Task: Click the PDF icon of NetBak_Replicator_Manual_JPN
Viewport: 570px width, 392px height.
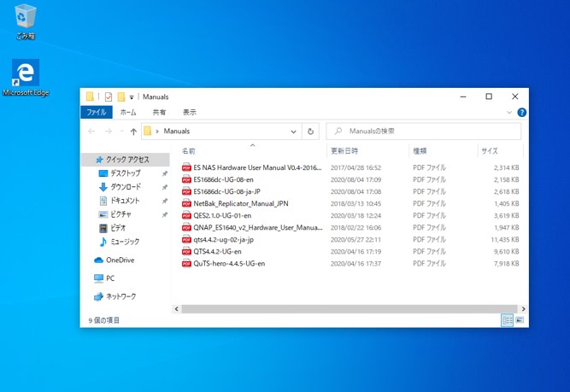Action: click(x=187, y=204)
